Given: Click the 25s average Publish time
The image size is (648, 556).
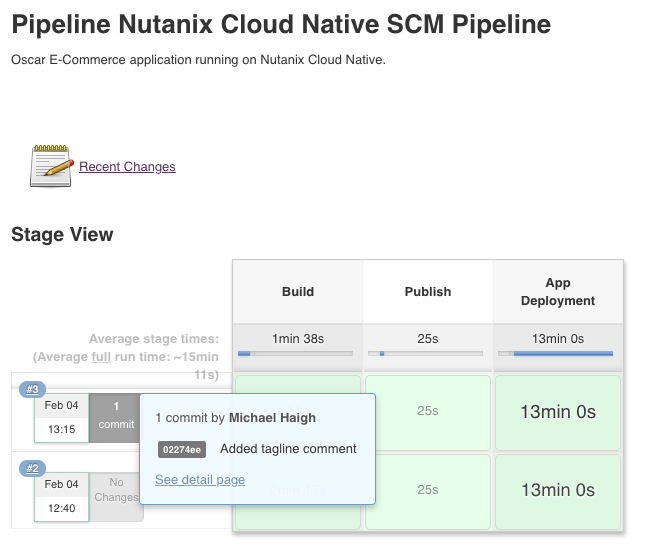Looking at the screenshot, I should coord(428,339).
